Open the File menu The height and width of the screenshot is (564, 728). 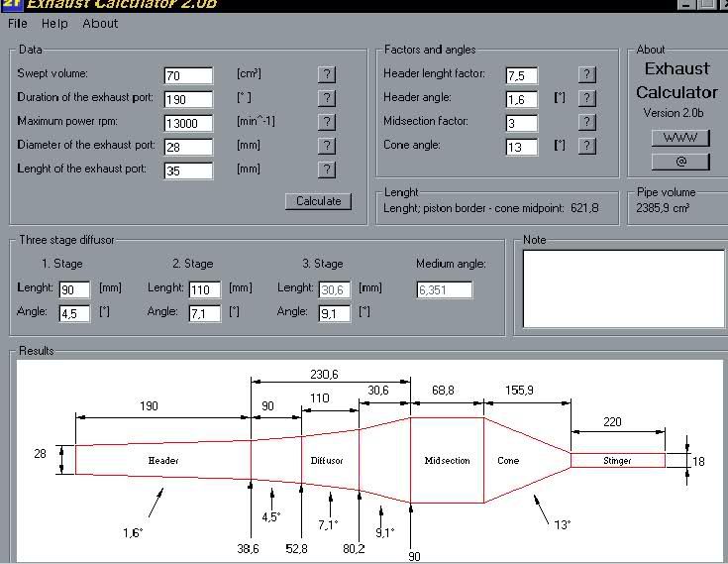18,23
